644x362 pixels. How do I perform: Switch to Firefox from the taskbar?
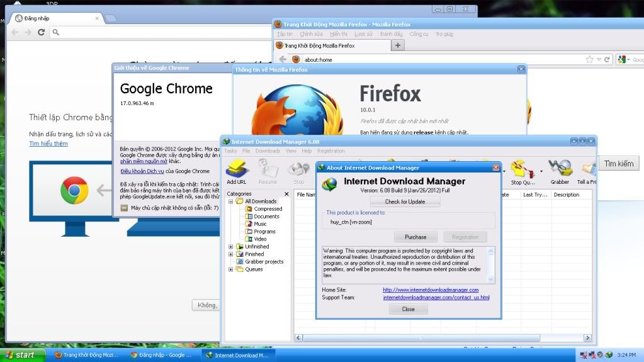click(87, 355)
